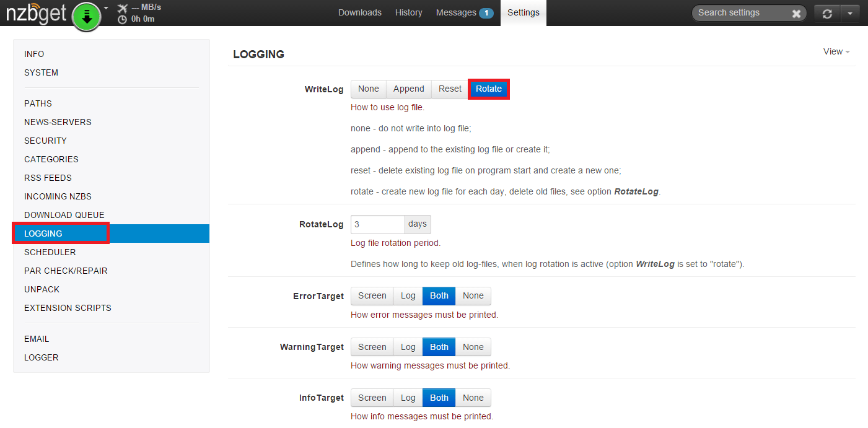
Task: Open NEWS-SERVERS settings section
Action: (58, 122)
